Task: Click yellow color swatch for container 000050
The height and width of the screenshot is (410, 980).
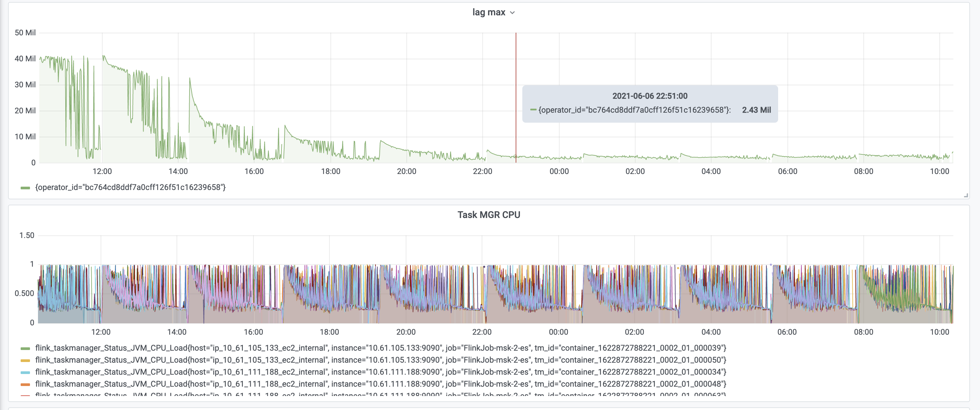Action: tap(25, 361)
